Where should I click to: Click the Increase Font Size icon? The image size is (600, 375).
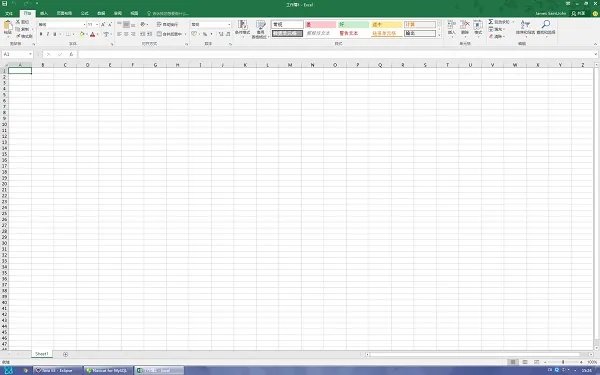click(x=103, y=24)
